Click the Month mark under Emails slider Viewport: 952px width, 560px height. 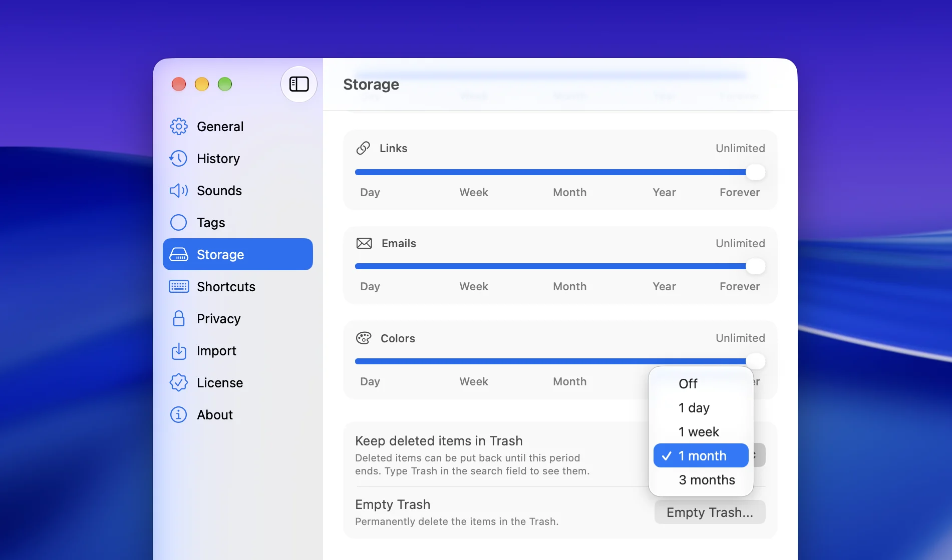pos(569,287)
